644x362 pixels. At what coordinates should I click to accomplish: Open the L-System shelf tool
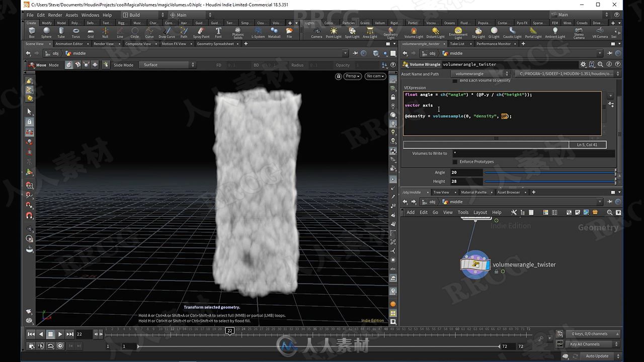coord(258,33)
